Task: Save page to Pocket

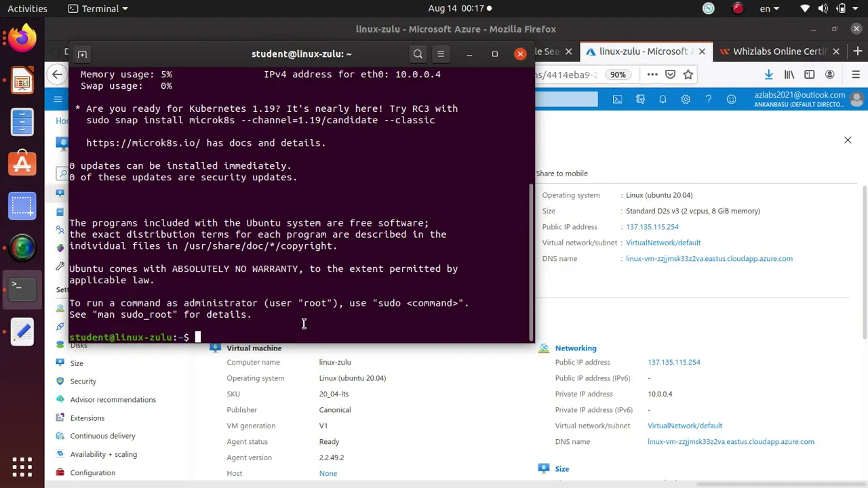Action: click(670, 75)
